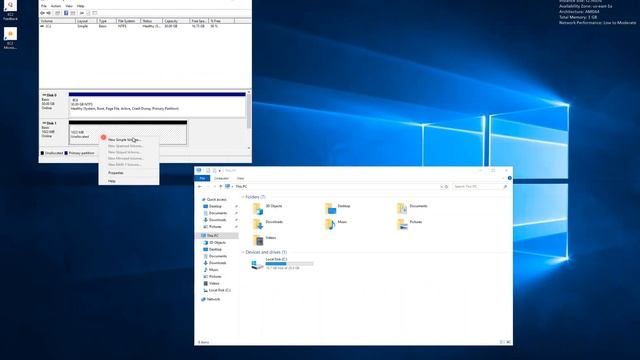Click scroll-down arrow of disk pane scrollbar
This screenshot has width=640, height=360.
(249, 148)
